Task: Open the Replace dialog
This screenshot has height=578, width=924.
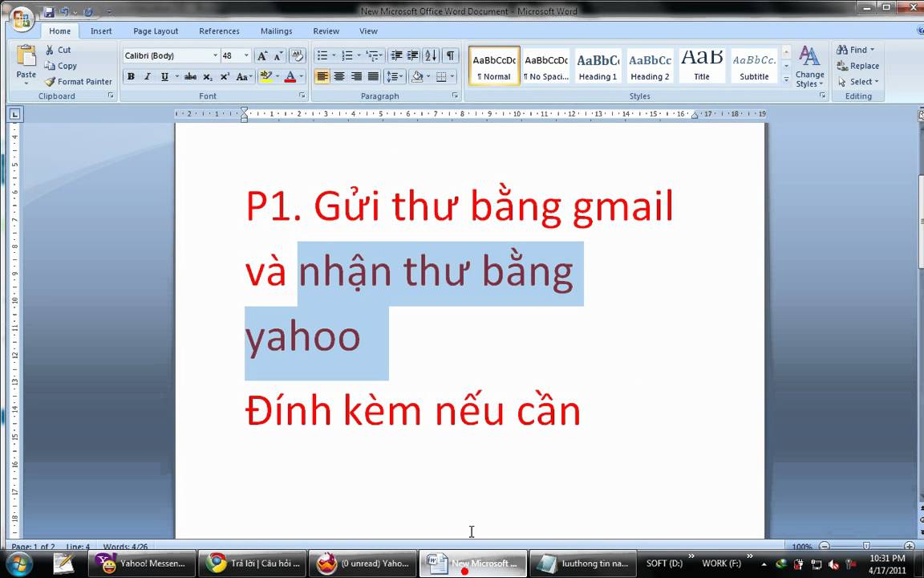Action: click(858, 66)
